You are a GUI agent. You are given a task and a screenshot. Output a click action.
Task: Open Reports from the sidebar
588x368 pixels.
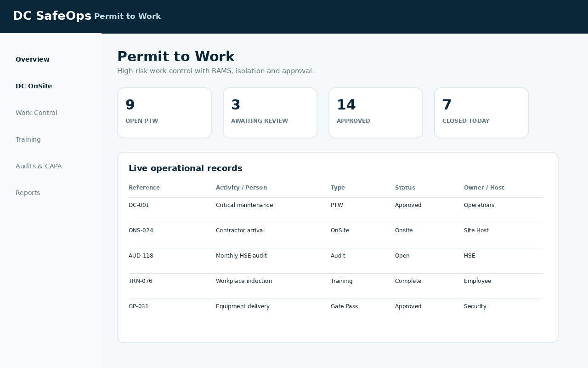(x=28, y=193)
